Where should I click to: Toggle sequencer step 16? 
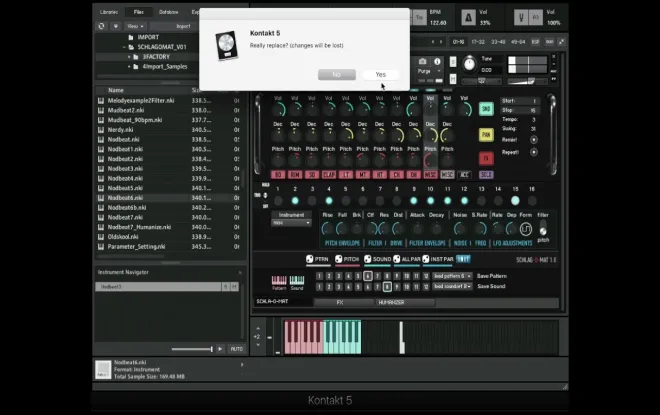coord(532,201)
